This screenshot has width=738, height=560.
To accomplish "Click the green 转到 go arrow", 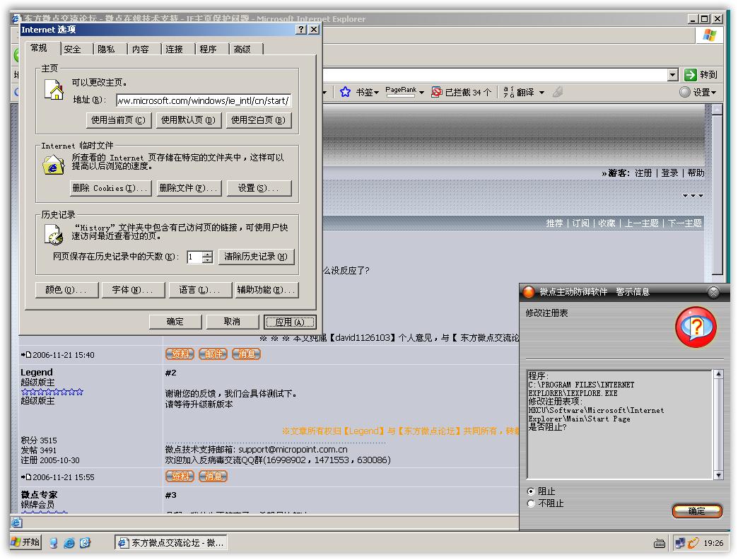I will tap(690, 75).
